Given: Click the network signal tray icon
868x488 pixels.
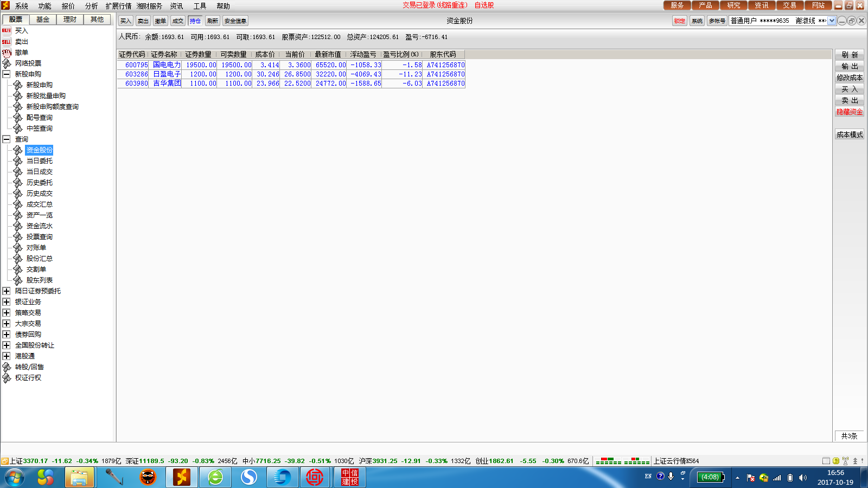Looking at the screenshot, I should [777, 478].
